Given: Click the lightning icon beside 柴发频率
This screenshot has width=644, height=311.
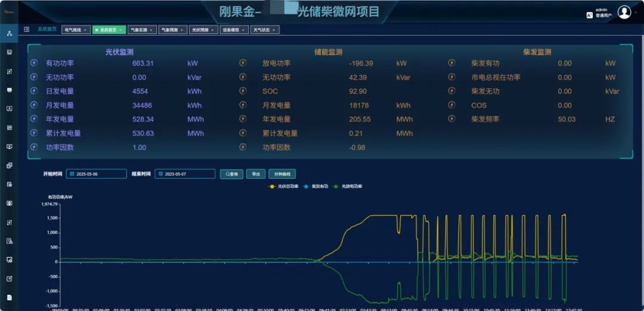Looking at the screenshot, I should (451, 119).
